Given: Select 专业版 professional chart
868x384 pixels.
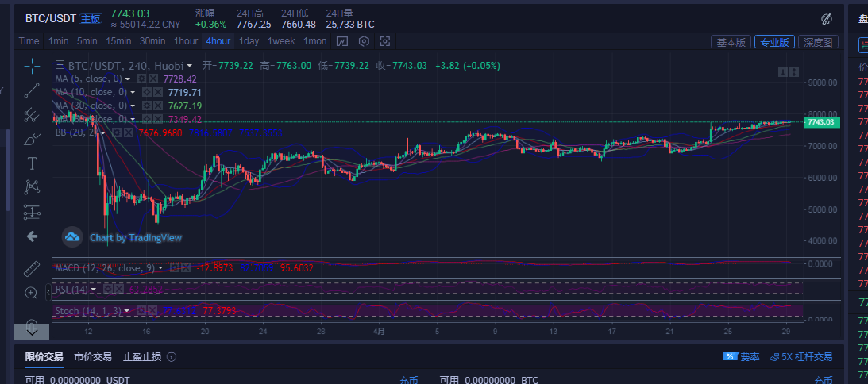Looking at the screenshot, I should point(774,42).
